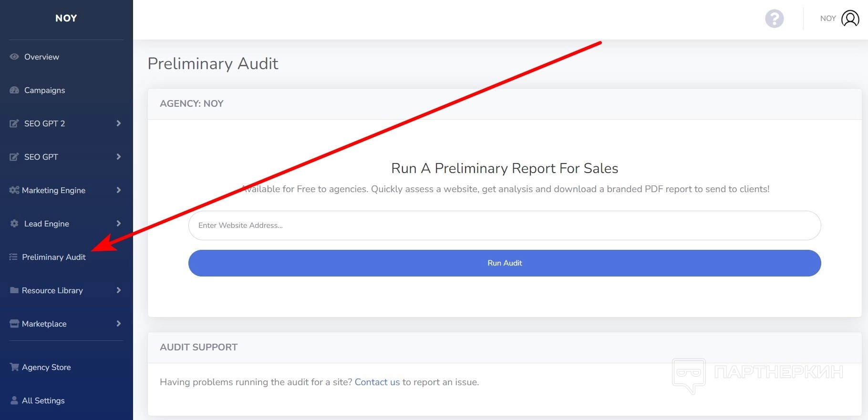
Task: Expand the Lead Engine chevron
Action: (x=118, y=224)
